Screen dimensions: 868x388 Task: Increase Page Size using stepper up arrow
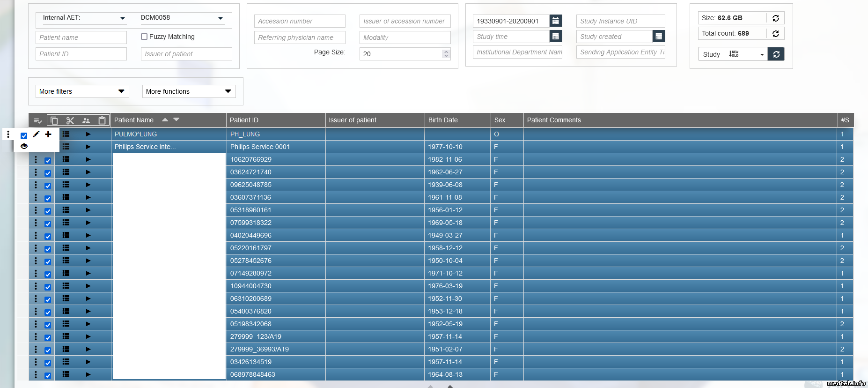pos(446,52)
